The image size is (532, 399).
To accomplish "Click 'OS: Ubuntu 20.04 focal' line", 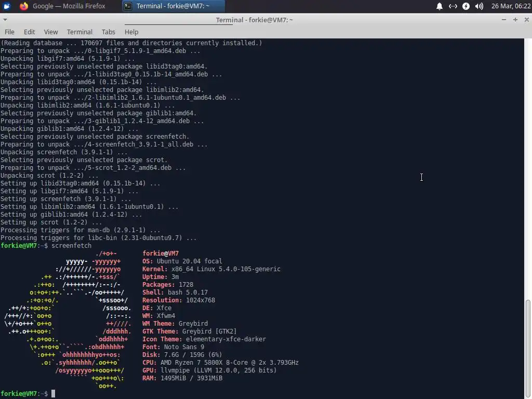I will coord(182,261).
